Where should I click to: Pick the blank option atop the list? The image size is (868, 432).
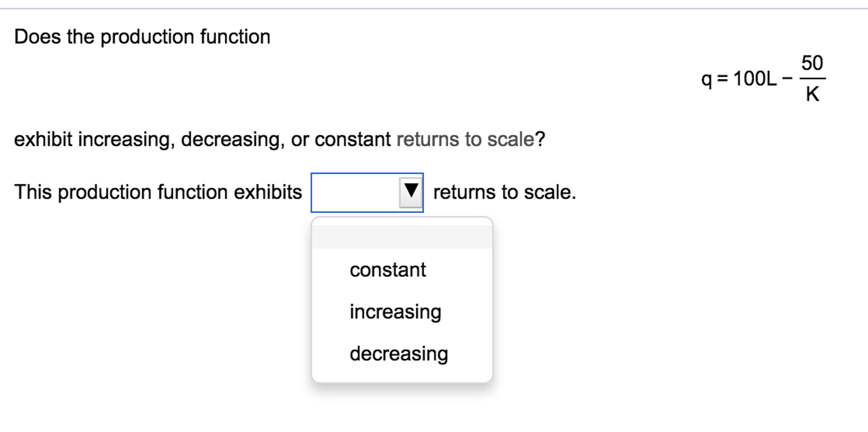pos(402,237)
